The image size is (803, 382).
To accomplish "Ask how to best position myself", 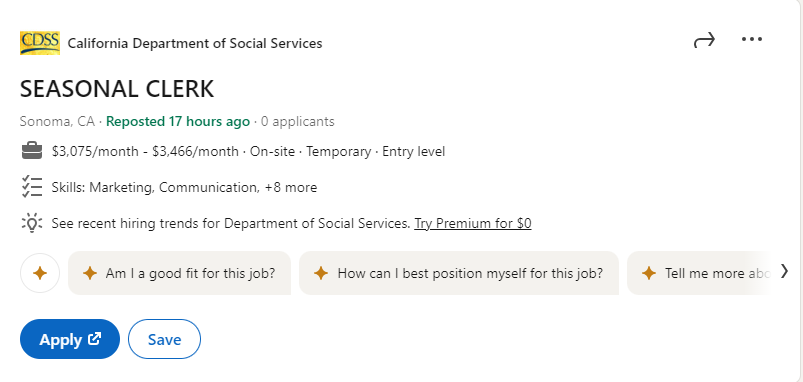I will (x=459, y=273).
